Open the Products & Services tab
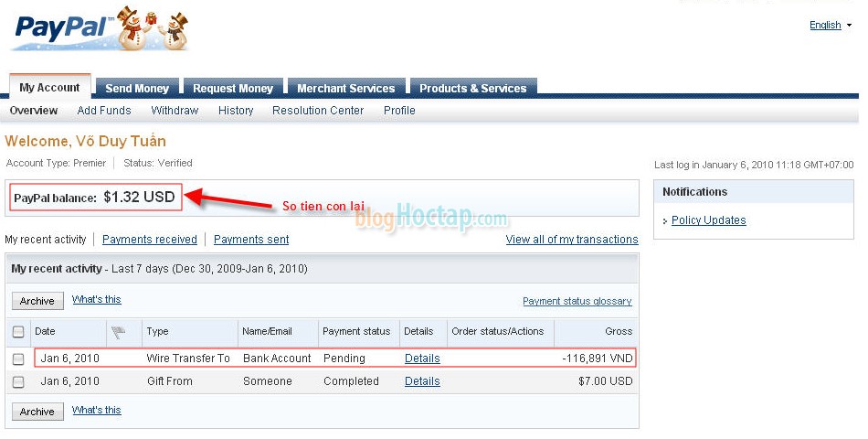The width and height of the screenshot is (868, 439). tap(472, 88)
